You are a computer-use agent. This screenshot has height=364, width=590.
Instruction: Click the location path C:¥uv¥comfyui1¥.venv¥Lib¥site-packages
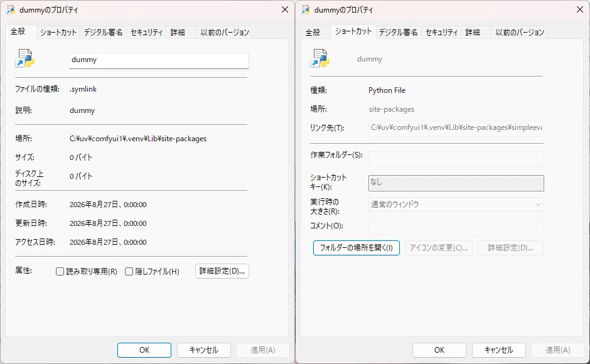[x=138, y=139]
